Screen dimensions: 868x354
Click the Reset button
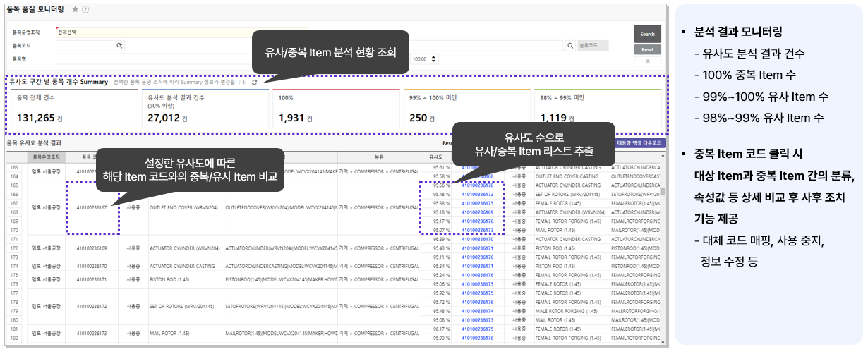pos(647,50)
